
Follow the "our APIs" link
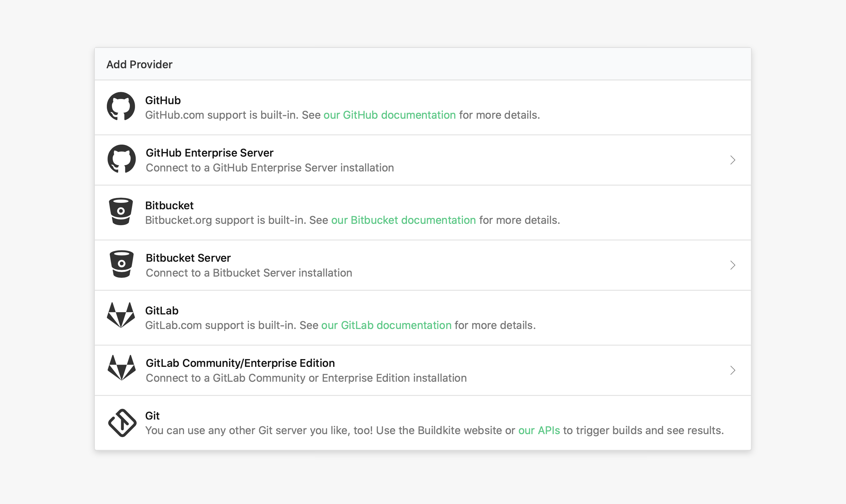539,430
